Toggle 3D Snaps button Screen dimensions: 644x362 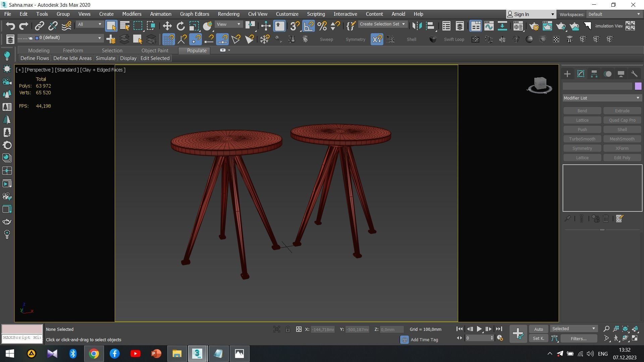[x=295, y=26]
